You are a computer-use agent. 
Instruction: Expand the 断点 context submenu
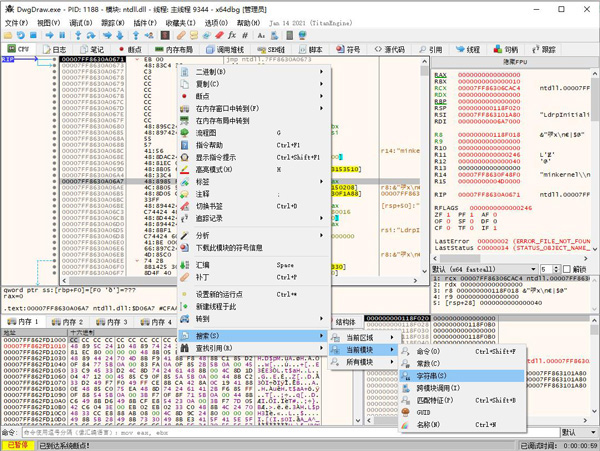[254, 96]
